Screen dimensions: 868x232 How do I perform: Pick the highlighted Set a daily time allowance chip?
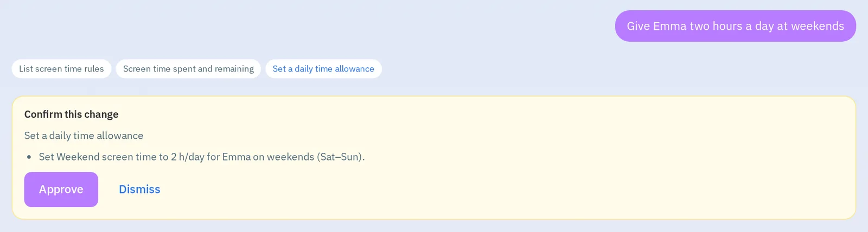[x=323, y=69]
